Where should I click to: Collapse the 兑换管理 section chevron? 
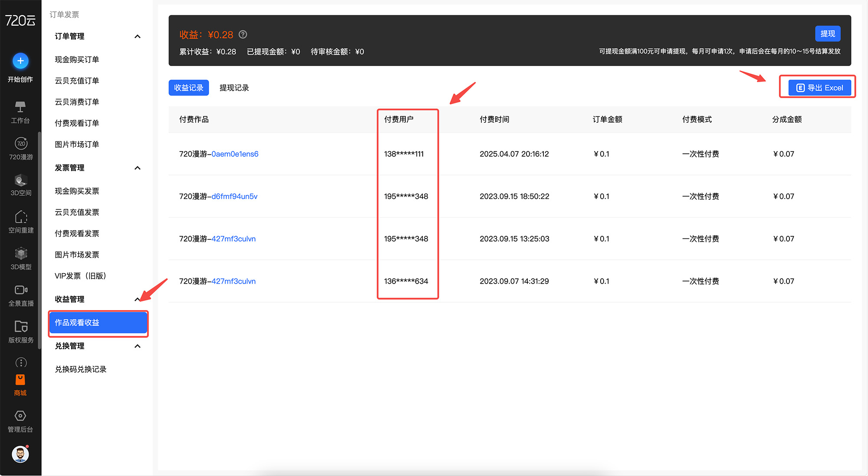pyautogui.click(x=138, y=346)
